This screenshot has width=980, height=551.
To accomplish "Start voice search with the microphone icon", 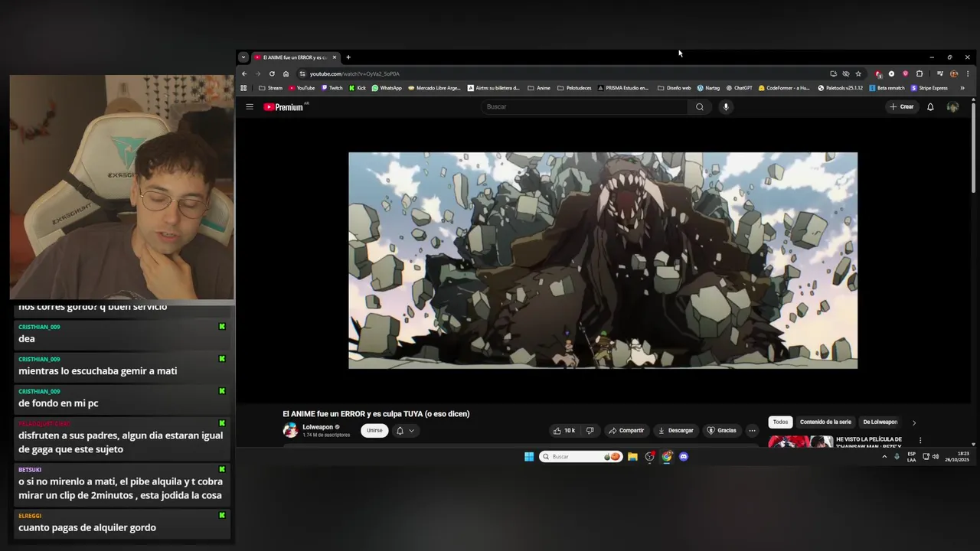I will pos(726,106).
